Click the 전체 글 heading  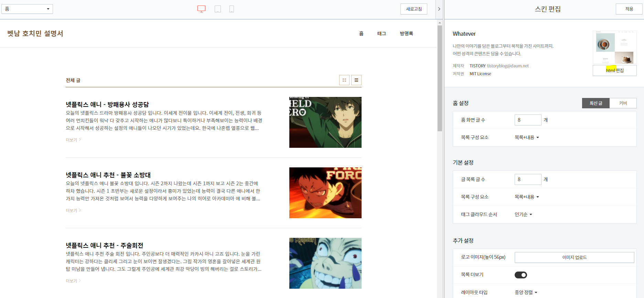click(x=73, y=80)
